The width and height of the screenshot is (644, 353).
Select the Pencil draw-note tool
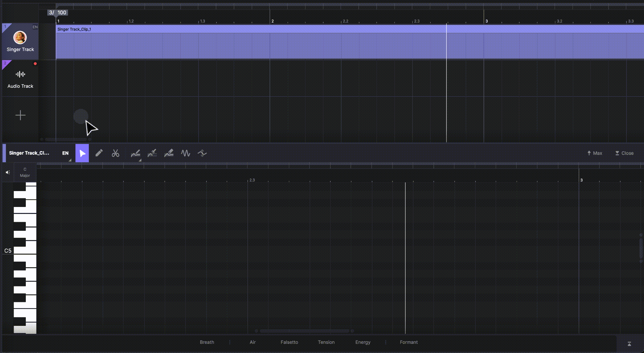click(99, 153)
